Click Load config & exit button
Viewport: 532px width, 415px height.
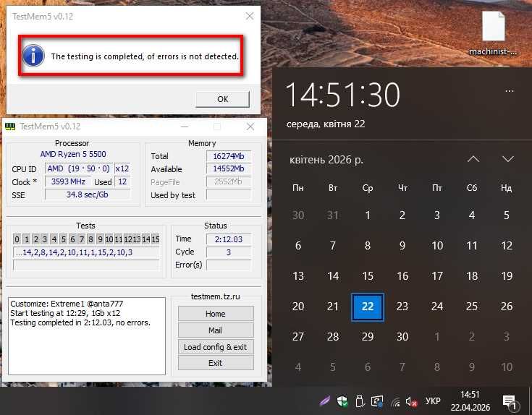[216, 347]
